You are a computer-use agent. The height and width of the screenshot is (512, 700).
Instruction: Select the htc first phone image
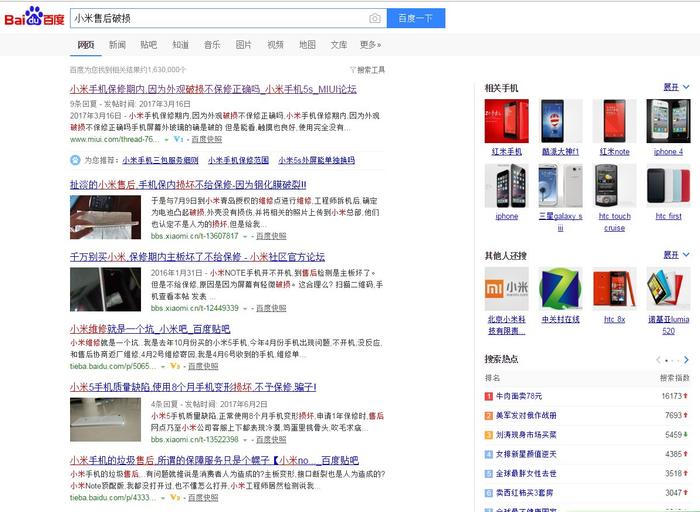tap(668, 186)
